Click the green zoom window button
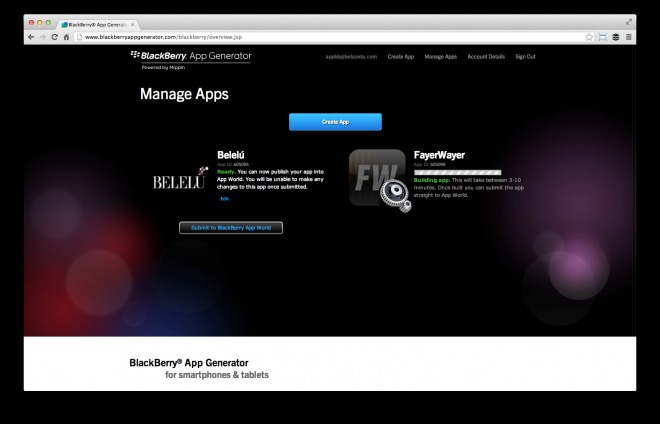 (x=48, y=23)
